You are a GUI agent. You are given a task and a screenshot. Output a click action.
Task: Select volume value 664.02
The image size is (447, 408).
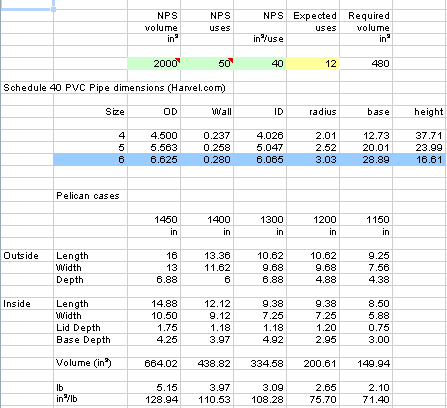tap(161, 364)
